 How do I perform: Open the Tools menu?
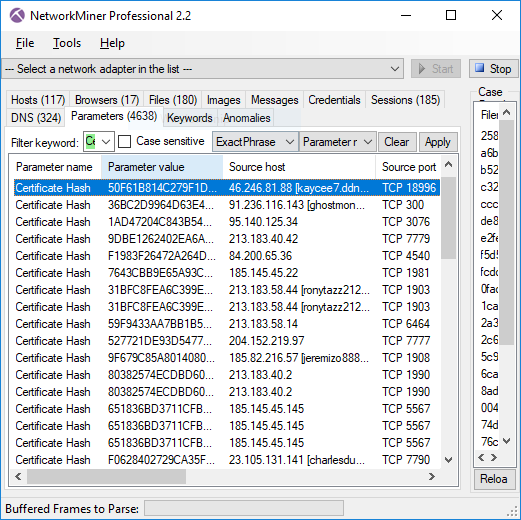[x=67, y=43]
